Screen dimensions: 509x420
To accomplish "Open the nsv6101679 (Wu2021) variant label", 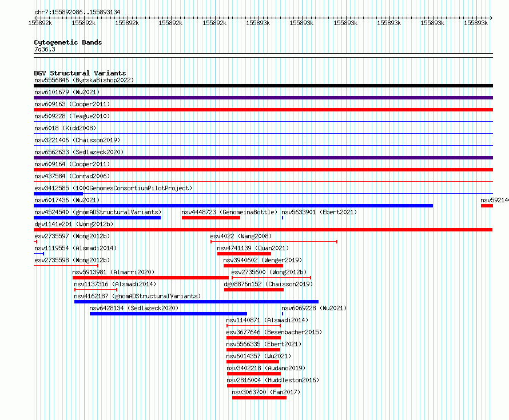I will pos(67,92).
